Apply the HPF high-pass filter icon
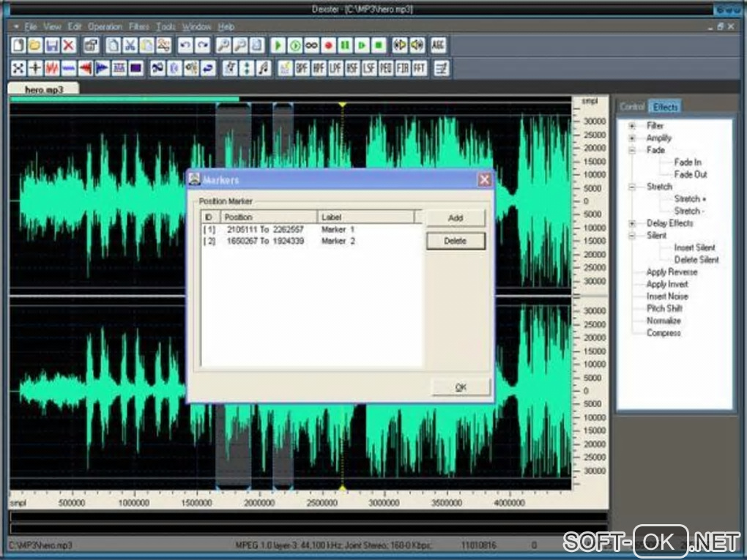Screen dimensions: 747x560 319,69
